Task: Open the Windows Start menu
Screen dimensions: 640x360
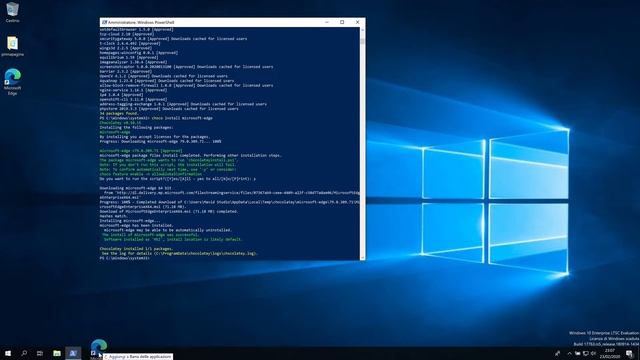Action: tap(8, 353)
